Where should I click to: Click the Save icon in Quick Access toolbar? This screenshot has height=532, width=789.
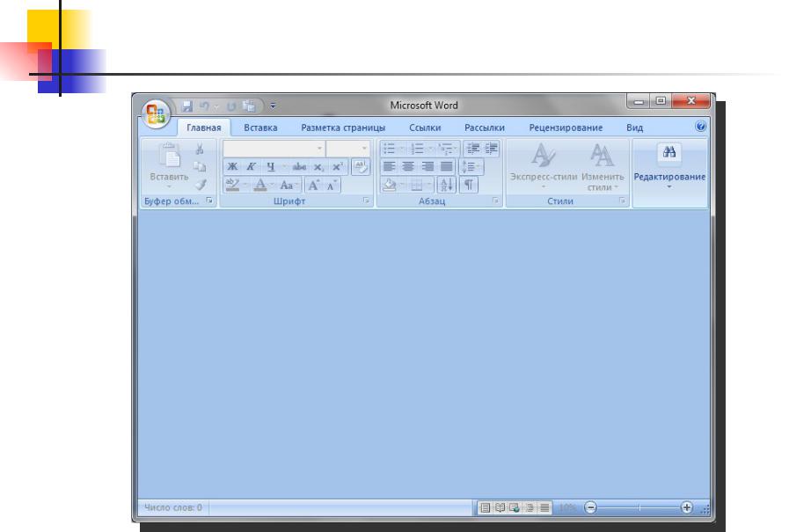point(187,106)
